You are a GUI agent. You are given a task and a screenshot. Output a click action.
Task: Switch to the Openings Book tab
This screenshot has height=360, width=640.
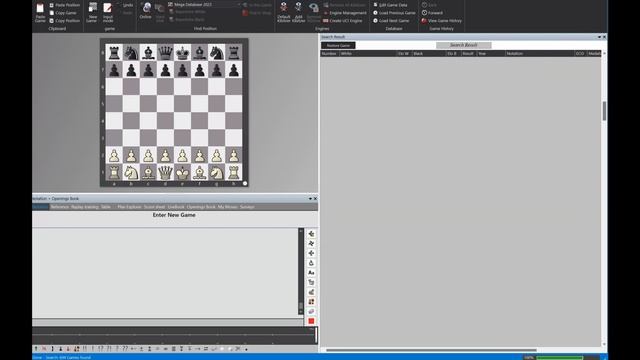pos(201,207)
